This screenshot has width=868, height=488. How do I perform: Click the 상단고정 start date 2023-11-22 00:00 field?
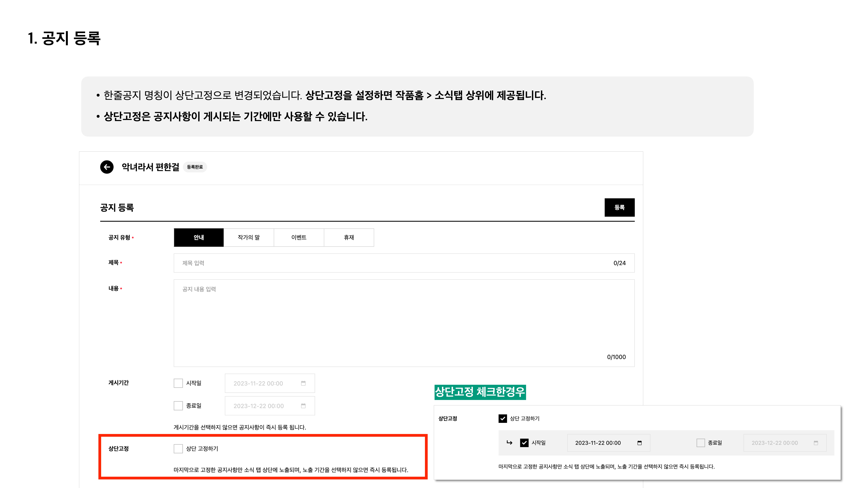coord(609,443)
